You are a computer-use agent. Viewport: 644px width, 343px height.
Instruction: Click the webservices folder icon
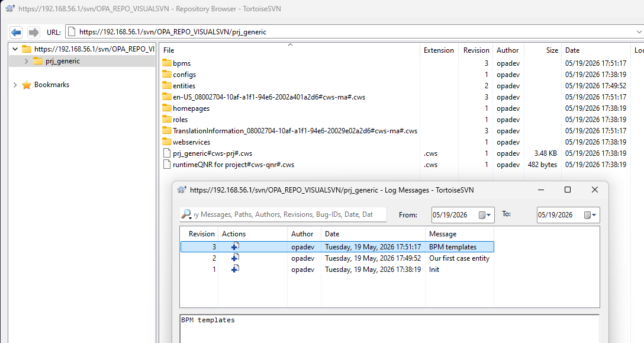167,142
